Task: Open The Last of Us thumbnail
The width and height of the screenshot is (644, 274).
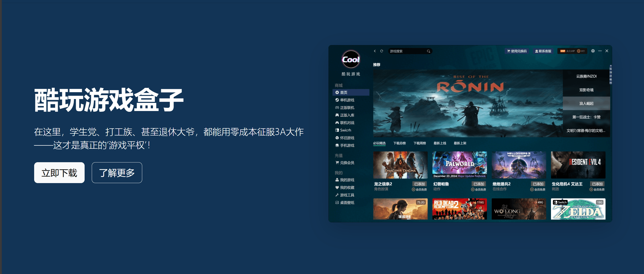Action: pos(400,209)
